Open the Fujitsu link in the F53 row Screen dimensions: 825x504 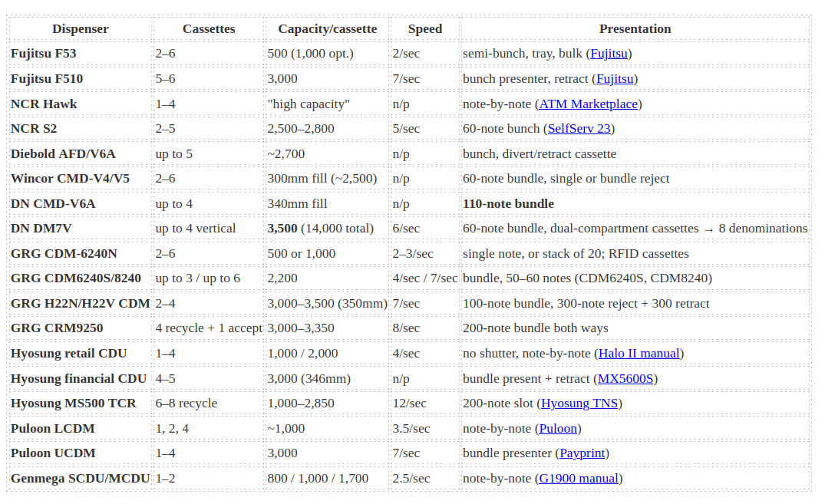click(609, 54)
